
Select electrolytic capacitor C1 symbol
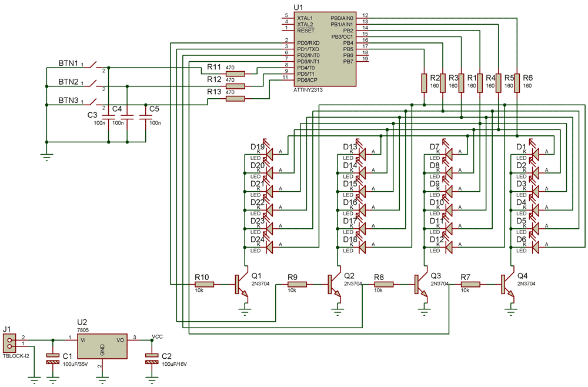click(53, 359)
